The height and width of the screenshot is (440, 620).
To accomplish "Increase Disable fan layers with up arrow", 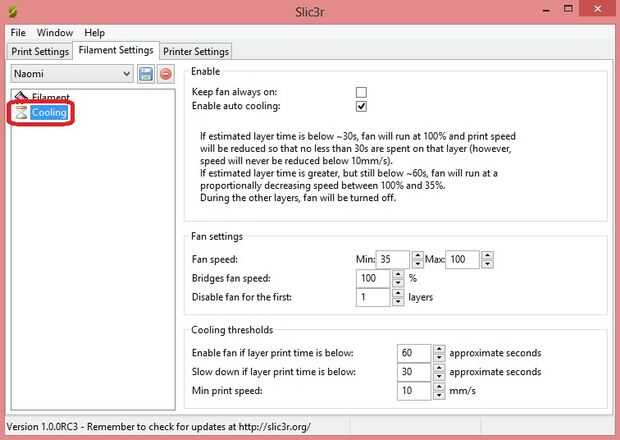I will [x=398, y=293].
